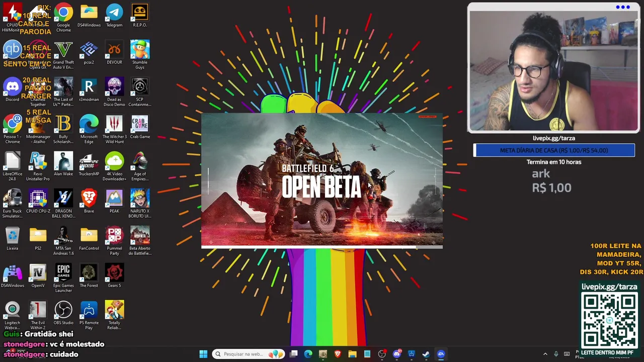Open the R.E.P.O. game shortcut

[x=140, y=16]
